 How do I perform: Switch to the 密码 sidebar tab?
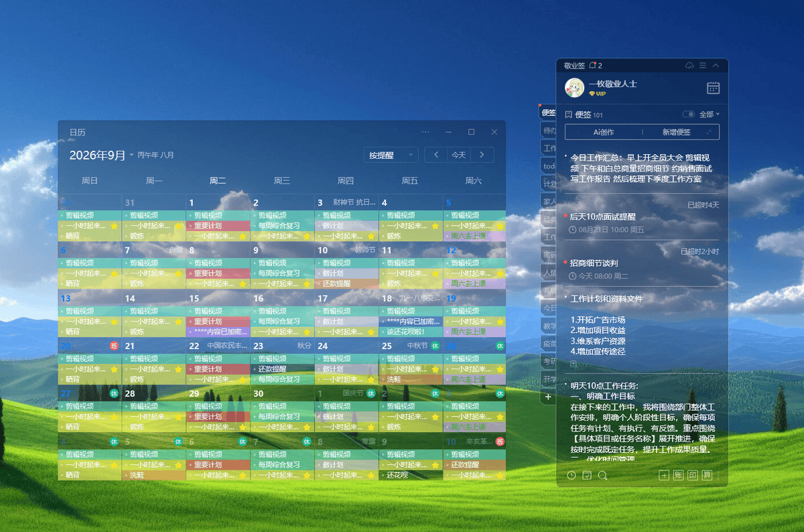coord(549,255)
